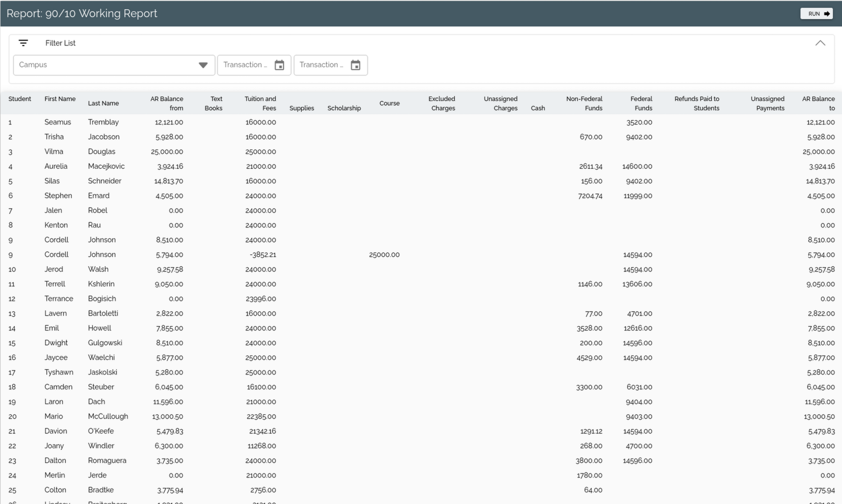Select the Seamus Tremblay row
Image resolution: width=842 pixels, height=504 pixels.
coord(103,122)
